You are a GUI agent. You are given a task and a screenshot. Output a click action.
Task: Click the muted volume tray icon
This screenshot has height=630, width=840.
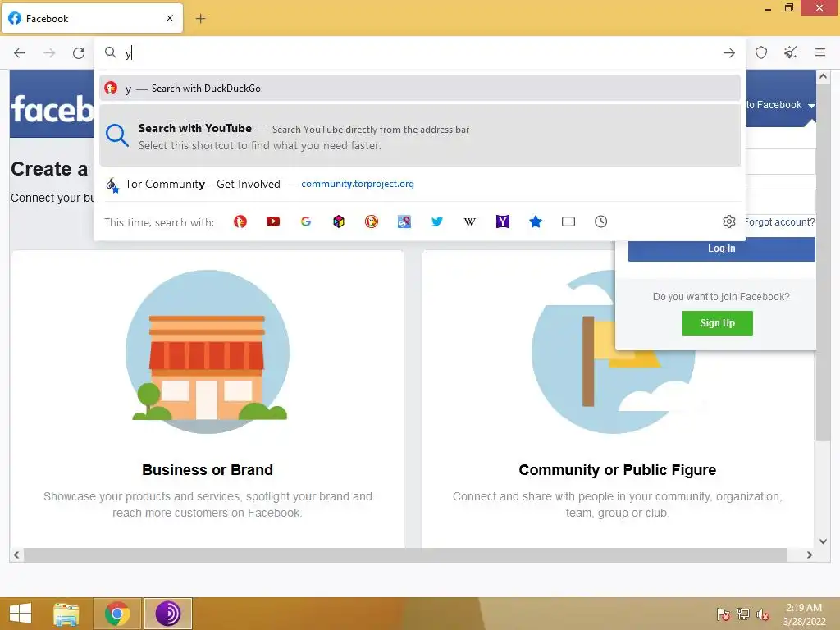click(x=763, y=615)
